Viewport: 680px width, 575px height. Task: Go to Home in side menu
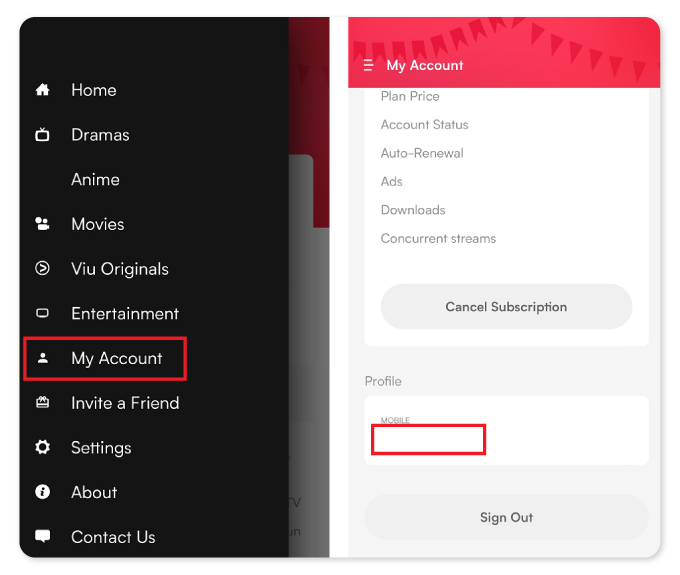coord(94,90)
